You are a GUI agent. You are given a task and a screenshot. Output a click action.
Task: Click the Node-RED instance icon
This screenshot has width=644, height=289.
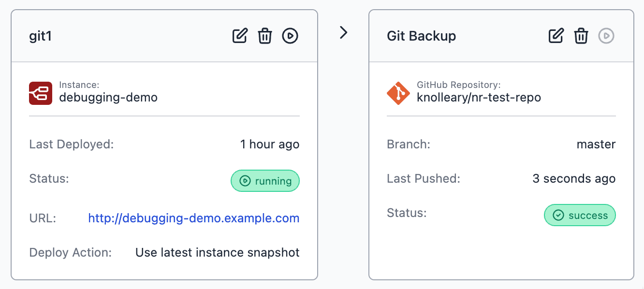[41, 93]
